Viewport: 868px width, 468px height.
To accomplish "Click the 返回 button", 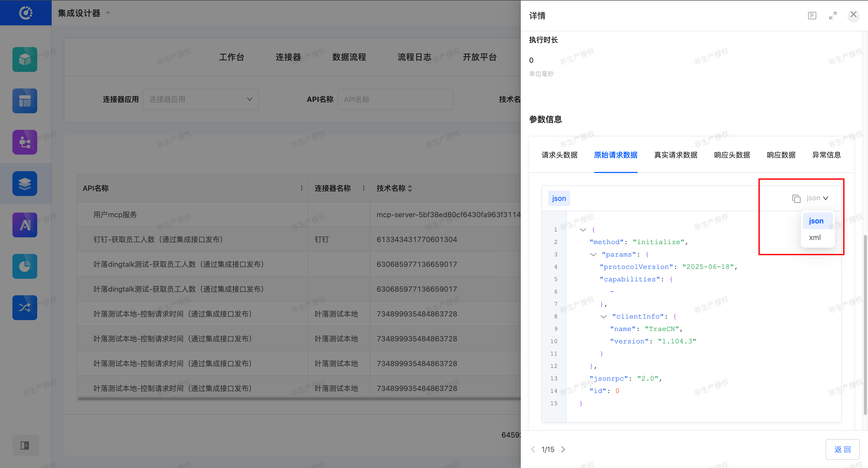I will pyautogui.click(x=842, y=449).
